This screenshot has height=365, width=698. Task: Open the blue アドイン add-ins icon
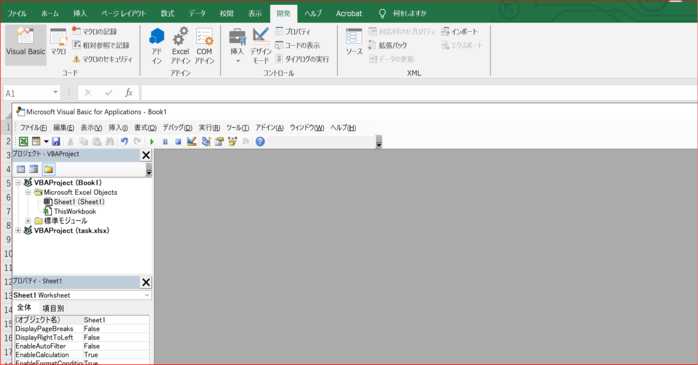(157, 45)
